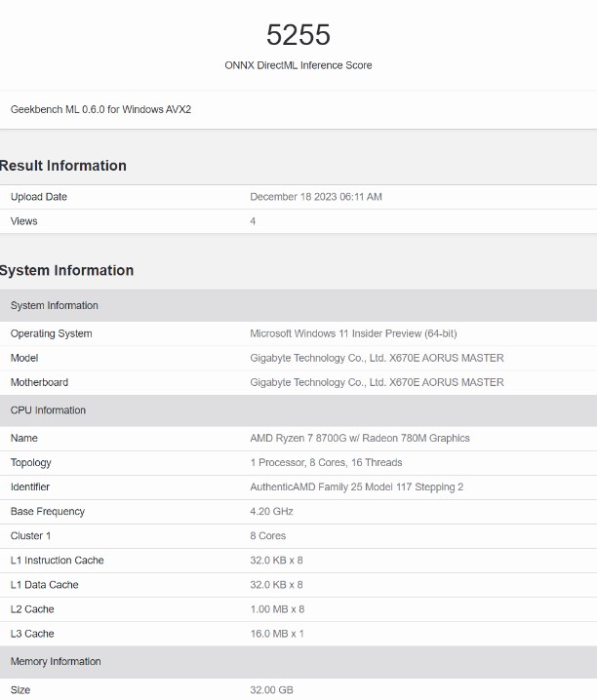Click the Model row label
Screen dimensions: 597x700
click(24, 358)
